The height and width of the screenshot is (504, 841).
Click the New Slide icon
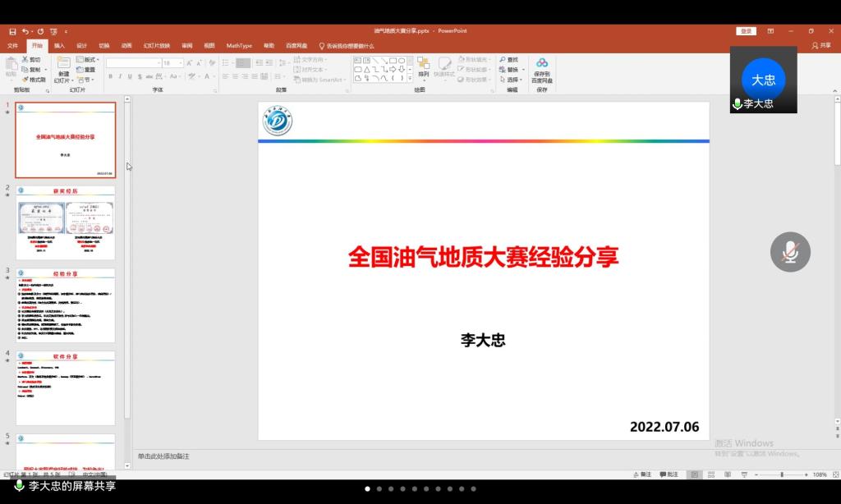[63, 65]
